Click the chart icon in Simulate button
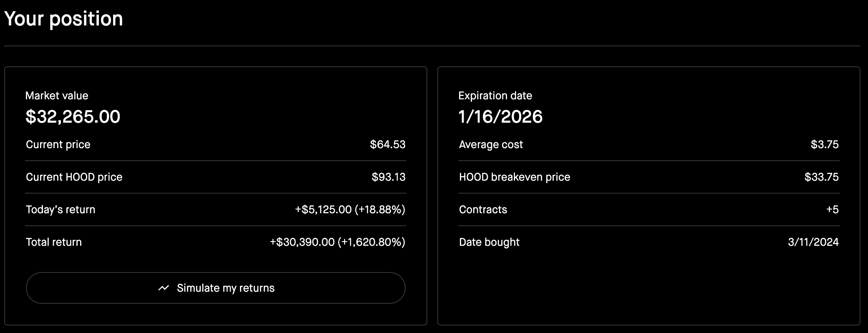This screenshot has width=868, height=333. point(164,288)
